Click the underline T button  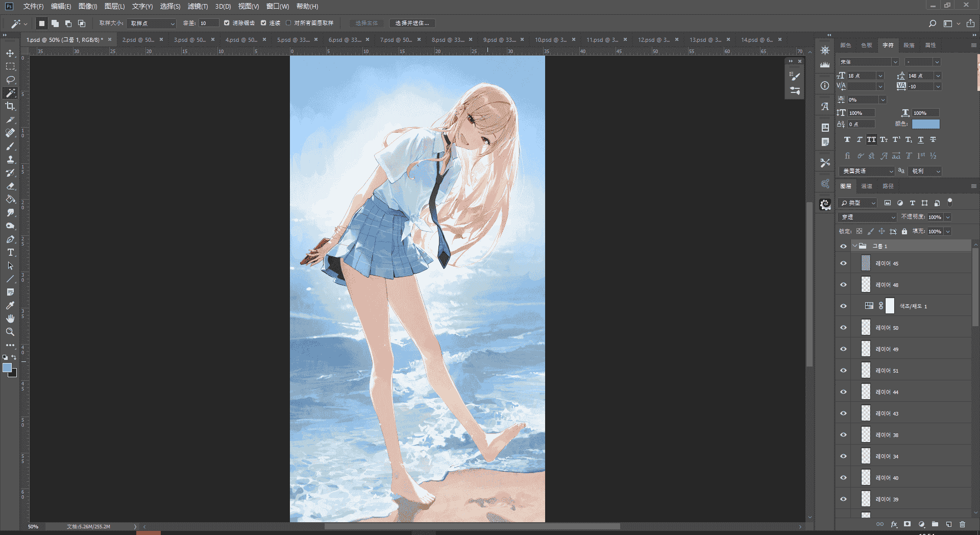click(921, 139)
